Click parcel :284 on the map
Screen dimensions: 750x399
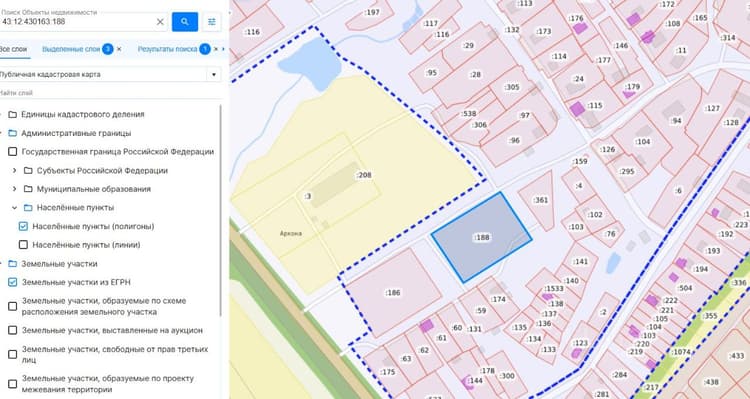coord(619,375)
